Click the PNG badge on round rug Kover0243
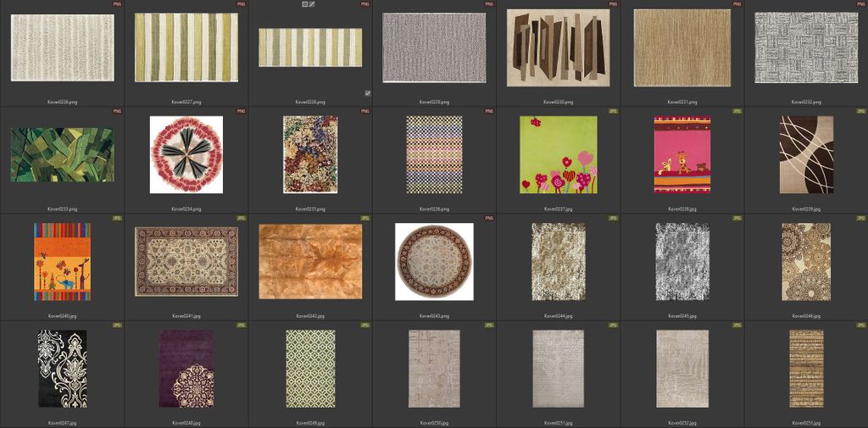868x428 pixels. tap(489, 218)
